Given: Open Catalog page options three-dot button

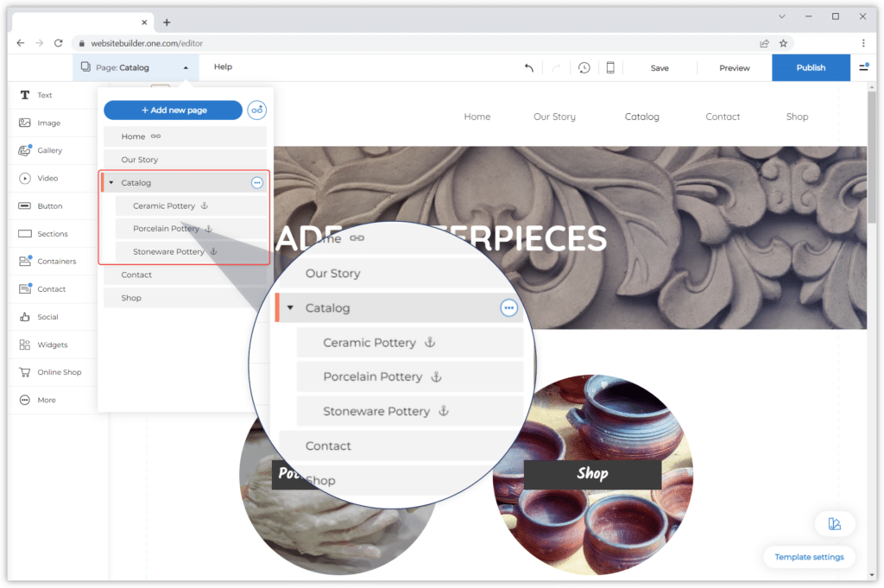Looking at the screenshot, I should (256, 182).
